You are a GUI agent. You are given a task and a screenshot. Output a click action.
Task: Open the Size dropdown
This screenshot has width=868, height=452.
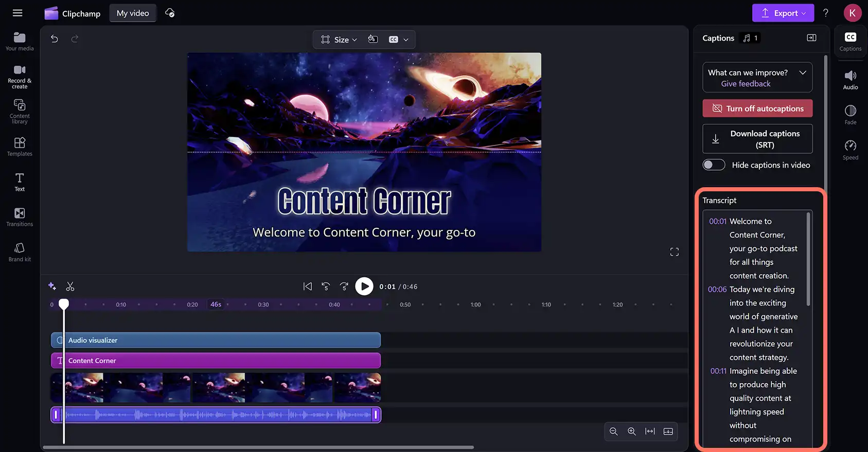(x=339, y=40)
